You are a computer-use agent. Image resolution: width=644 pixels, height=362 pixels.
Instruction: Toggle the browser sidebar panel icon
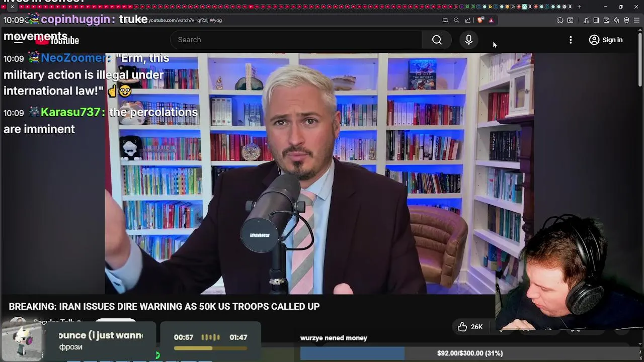coord(596,20)
